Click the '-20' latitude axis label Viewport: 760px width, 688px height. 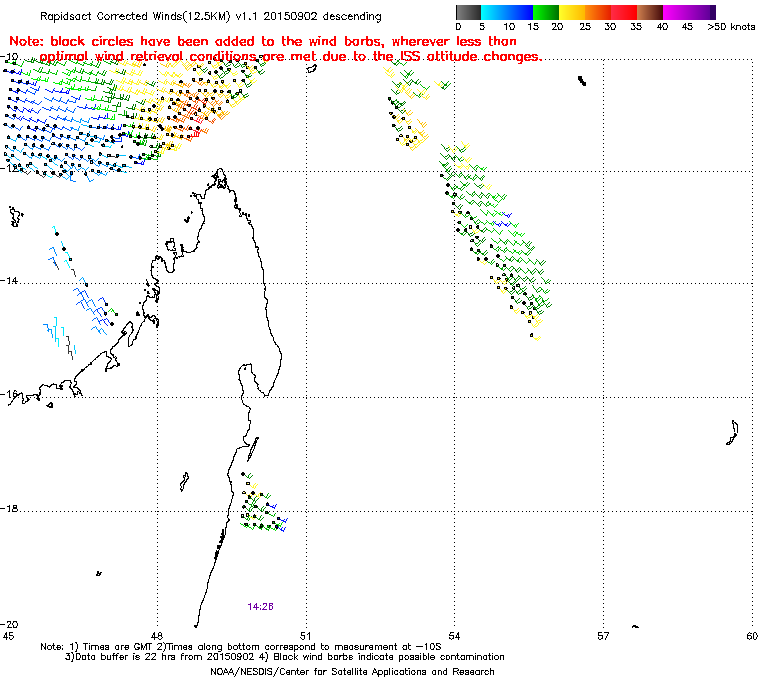pos(10,624)
